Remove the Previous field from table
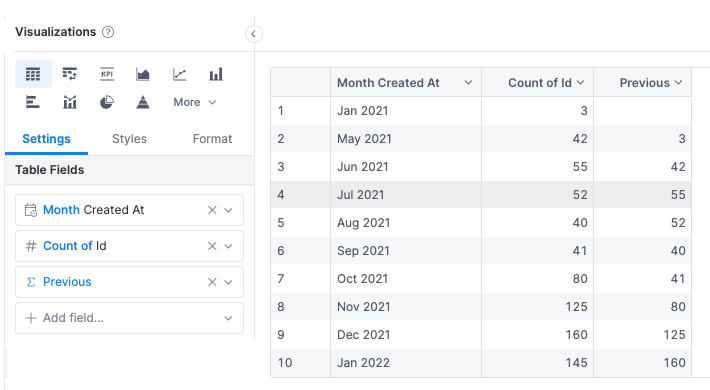 [212, 282]
